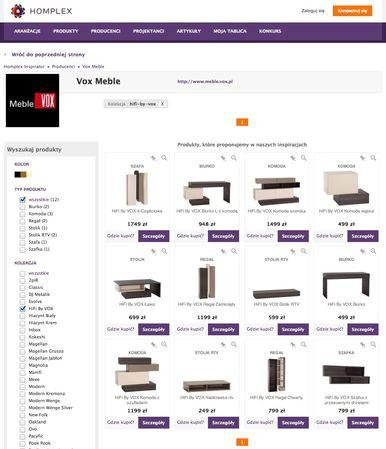Image resolution: width=386 pixels, height=449 pixels.
Task: Zoom the Regal Zamknięty product with magnifier
Action: pos(234,251)
